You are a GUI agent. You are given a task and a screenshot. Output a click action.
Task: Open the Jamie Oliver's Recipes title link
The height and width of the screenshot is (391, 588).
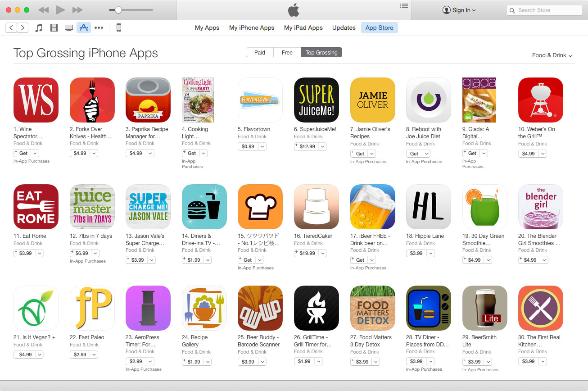(x=370, y=133)
